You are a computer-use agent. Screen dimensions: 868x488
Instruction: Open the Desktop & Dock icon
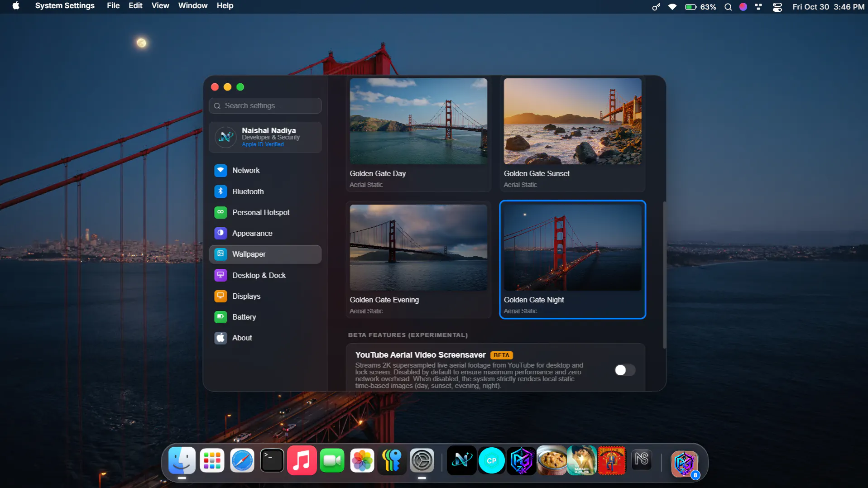point(221,275)
